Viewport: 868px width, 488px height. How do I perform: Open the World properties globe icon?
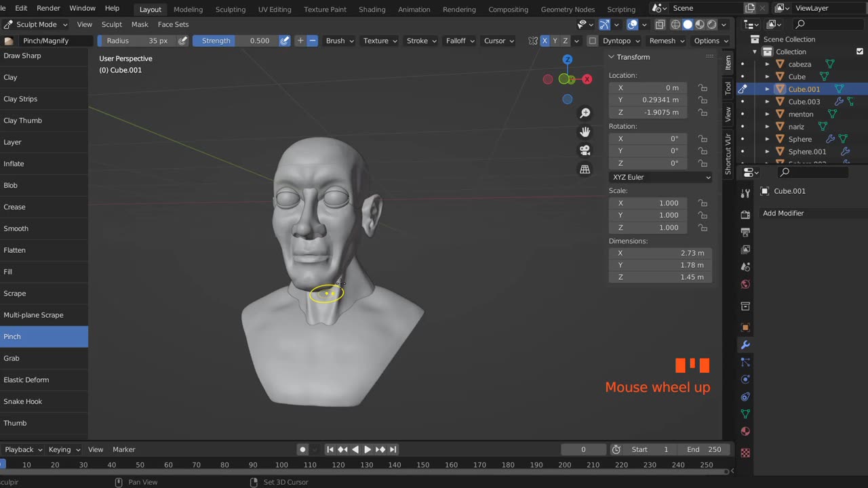[745, 284]
